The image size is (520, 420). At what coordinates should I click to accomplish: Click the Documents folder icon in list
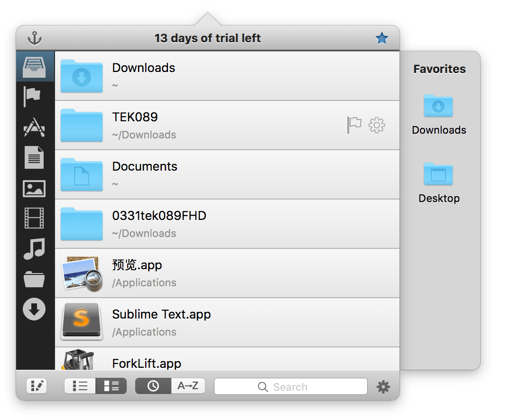tap(82, 174)
